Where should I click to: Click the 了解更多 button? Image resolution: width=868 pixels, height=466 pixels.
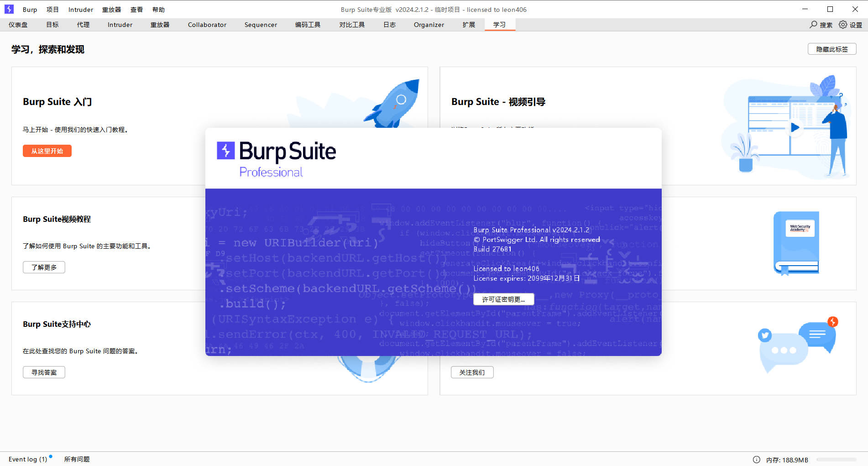[x=44, y=267]
